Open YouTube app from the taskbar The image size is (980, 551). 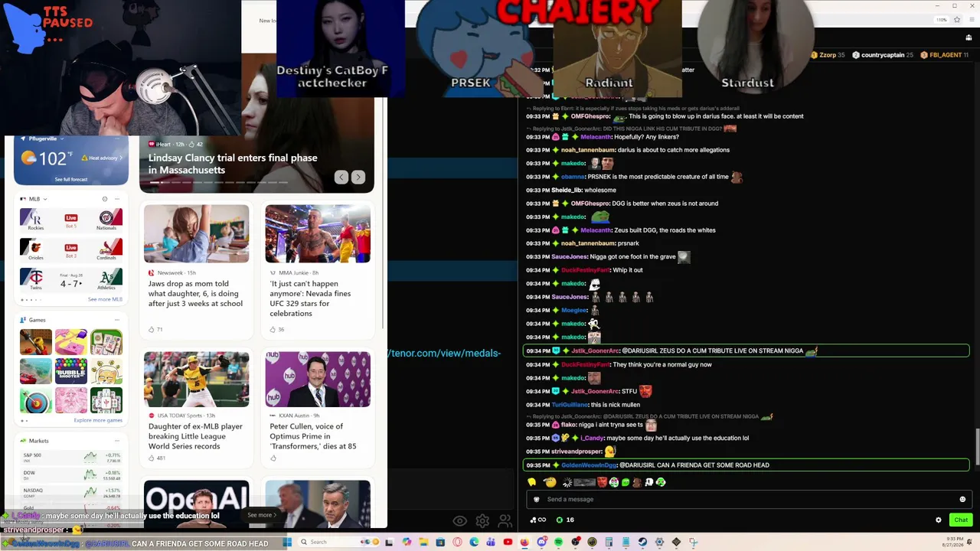pos(508,542)
